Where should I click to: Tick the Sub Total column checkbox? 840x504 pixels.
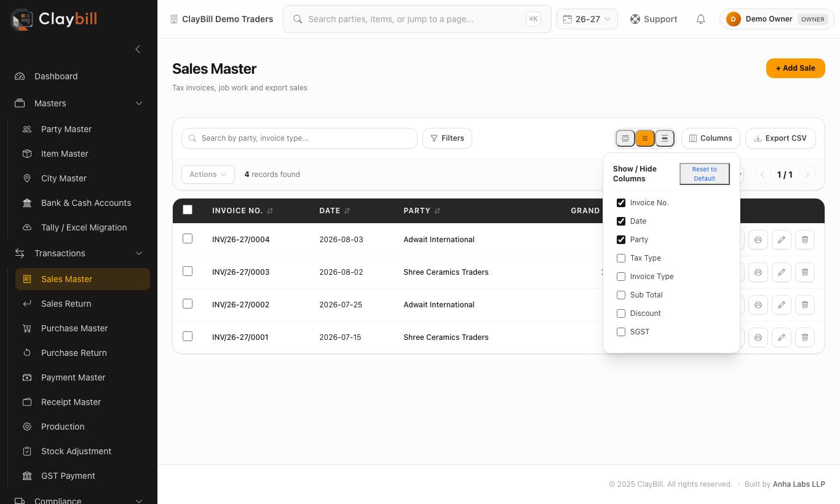(x=621, y=295)
